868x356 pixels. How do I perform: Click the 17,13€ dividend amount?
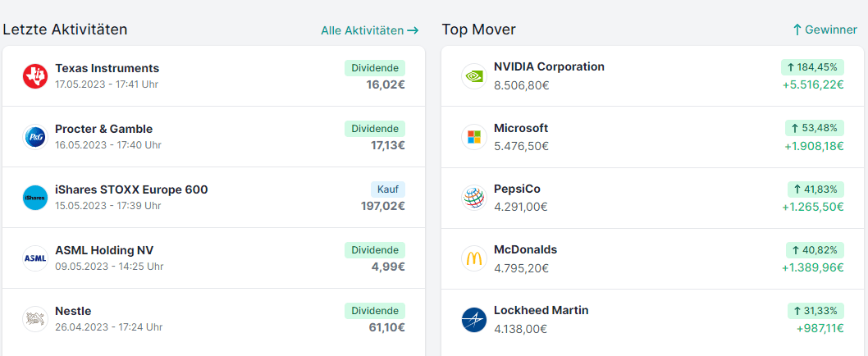(388, 146)
